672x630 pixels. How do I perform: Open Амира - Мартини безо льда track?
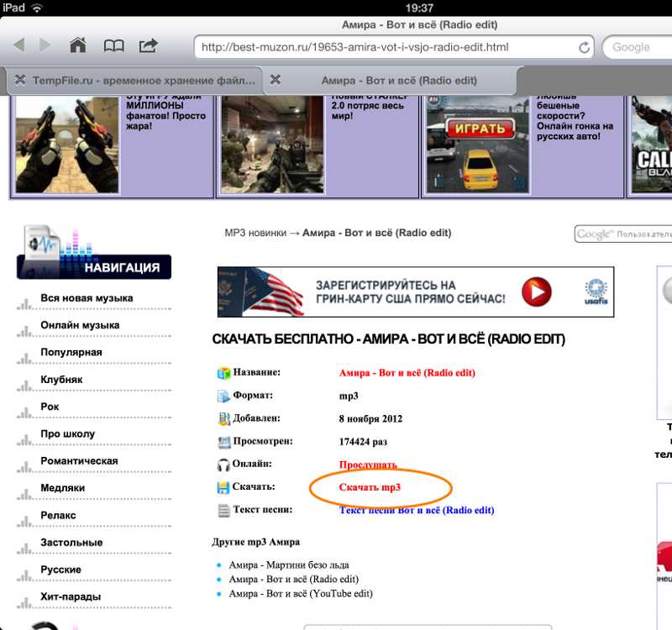[289, 565]
